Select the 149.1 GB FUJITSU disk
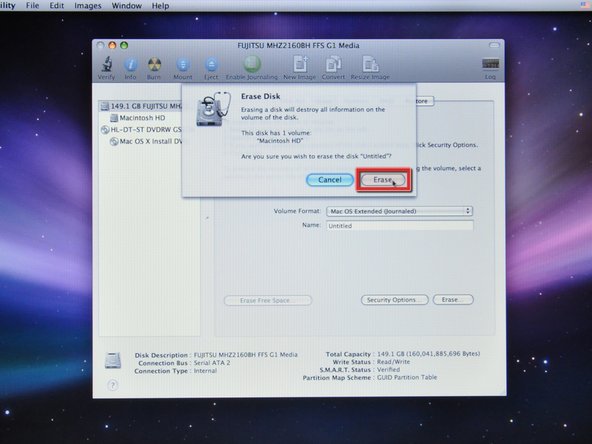 (x=142, y=106)
